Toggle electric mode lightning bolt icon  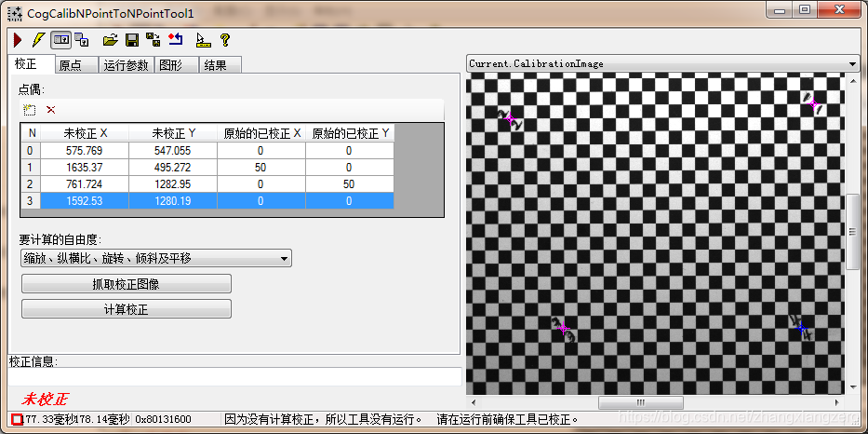(38, 40)
